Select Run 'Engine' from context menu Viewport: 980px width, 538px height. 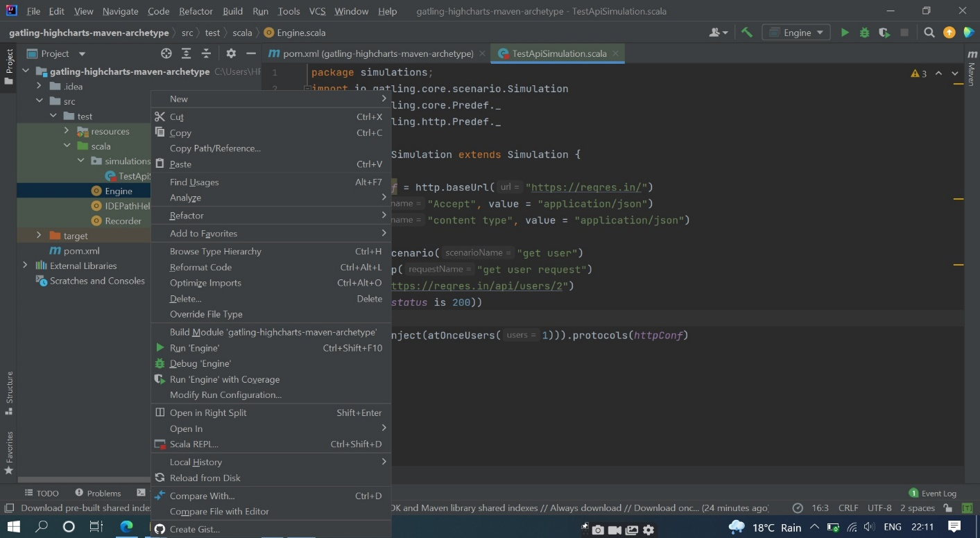[x=194, y=348]
